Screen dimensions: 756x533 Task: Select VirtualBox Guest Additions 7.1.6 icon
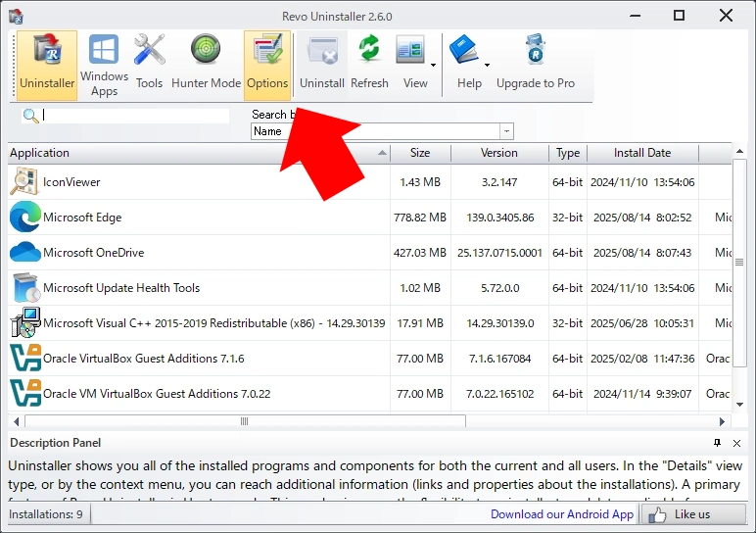click(x=25, y=358)
